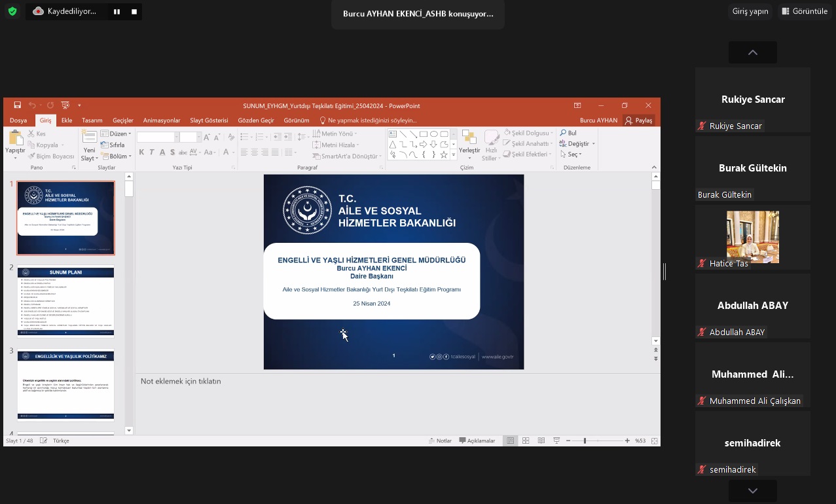Screen dimensions: 836x504
Task: Click the notes area 'Not eklemek için tıklatın'
Action: click(x=181, y=381)
